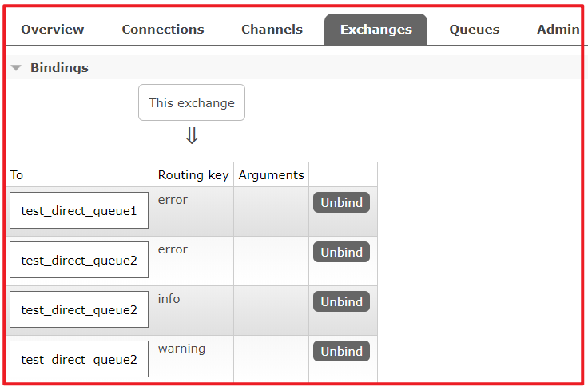Collapse the Bindings section triangle
The width and height of the screenshot is (588, 391).
tap(16, 68)
